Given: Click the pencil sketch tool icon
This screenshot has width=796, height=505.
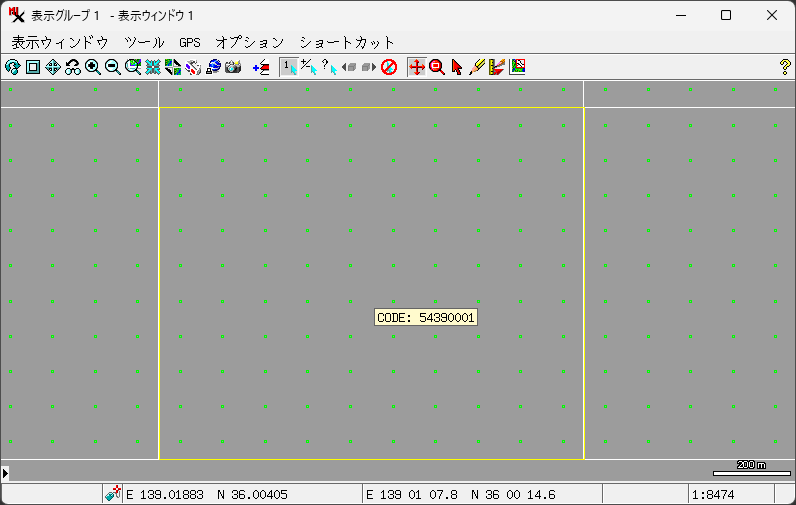Looking at the screenshot, I should (x=477, y=67).
